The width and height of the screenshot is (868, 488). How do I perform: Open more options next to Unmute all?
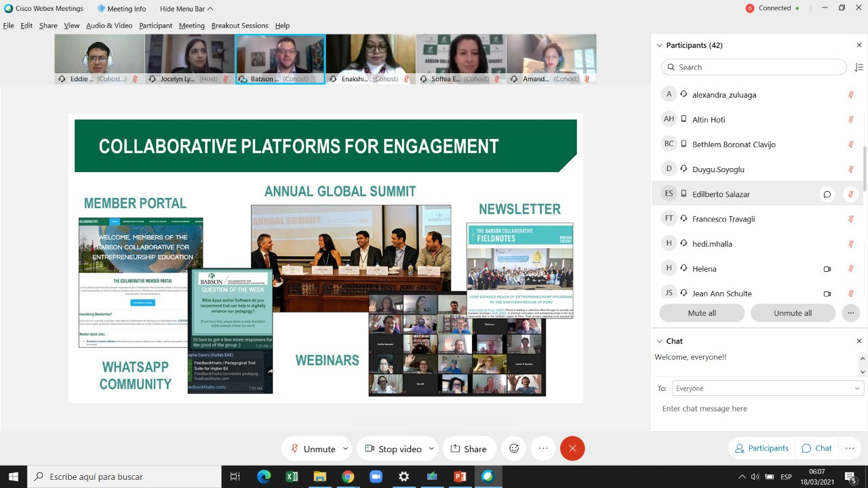click(850, 313)
